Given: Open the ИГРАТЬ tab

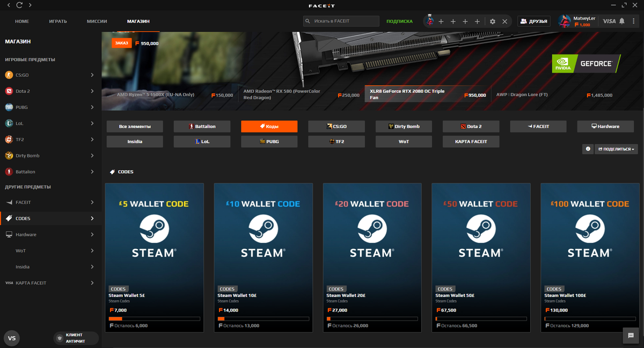Looking at the screenshot, I should tap(57, 21).
